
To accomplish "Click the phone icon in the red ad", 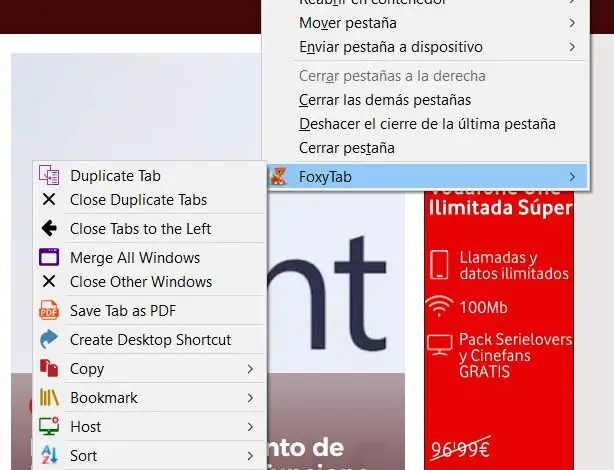I will (439, 265).
